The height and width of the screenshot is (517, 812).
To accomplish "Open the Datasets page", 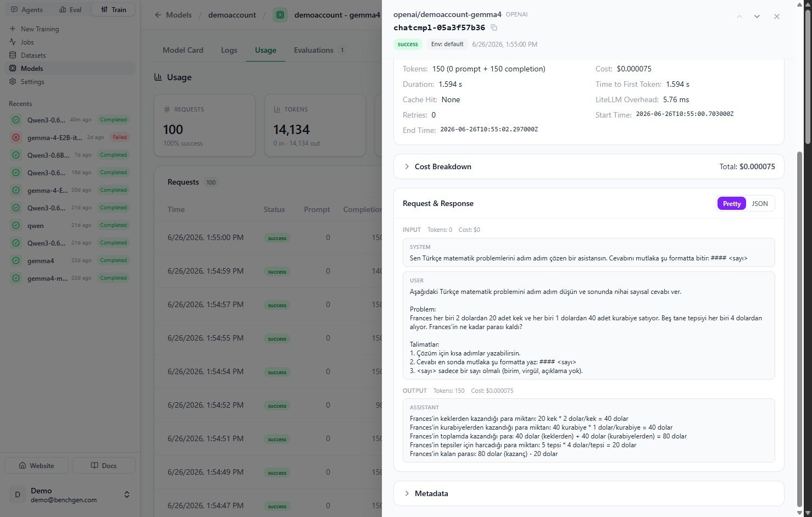I will (x=70, y=55).
